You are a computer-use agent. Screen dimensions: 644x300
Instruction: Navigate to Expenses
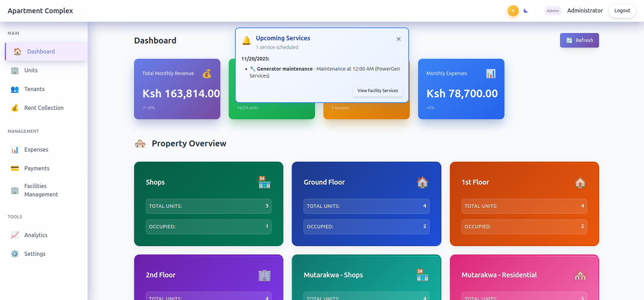click(x=46, y=149)
